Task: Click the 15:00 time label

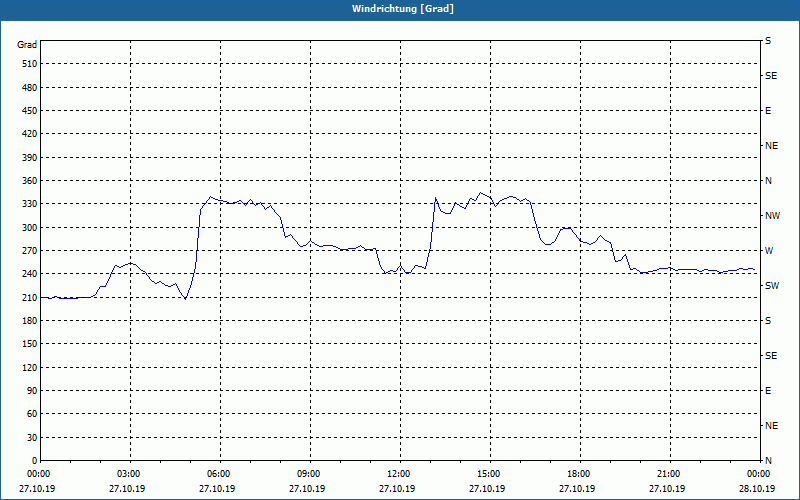Action: (x=488, y=474)
